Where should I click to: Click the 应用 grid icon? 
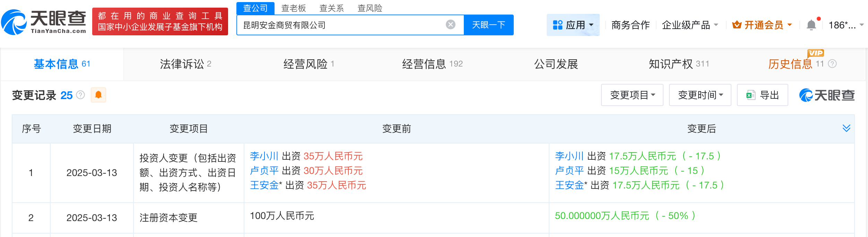[x=558, y=25]
